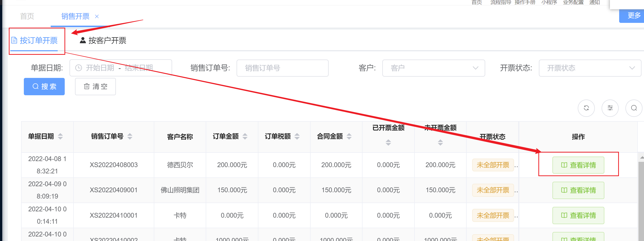
Task: Sort by 订单金额 column arrows
Action: 245,136
